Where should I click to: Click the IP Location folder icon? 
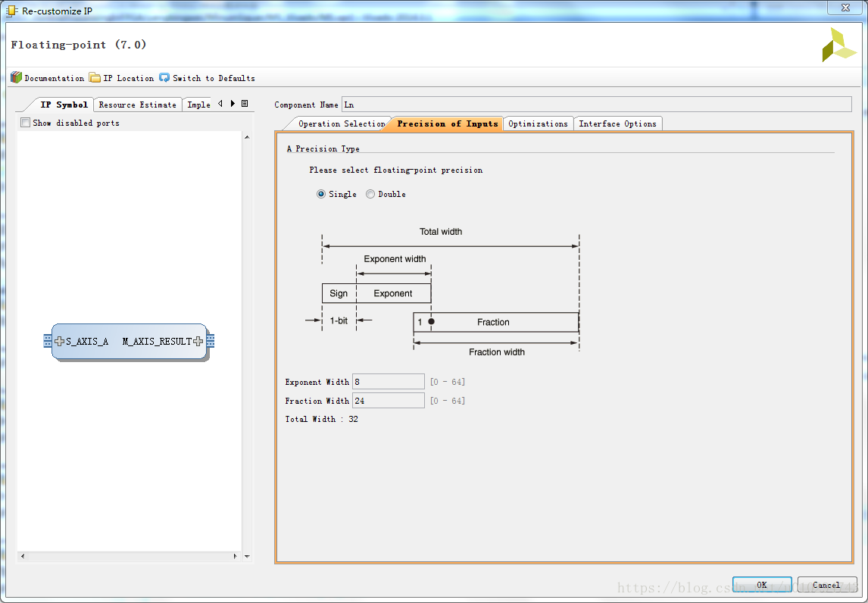95,77
